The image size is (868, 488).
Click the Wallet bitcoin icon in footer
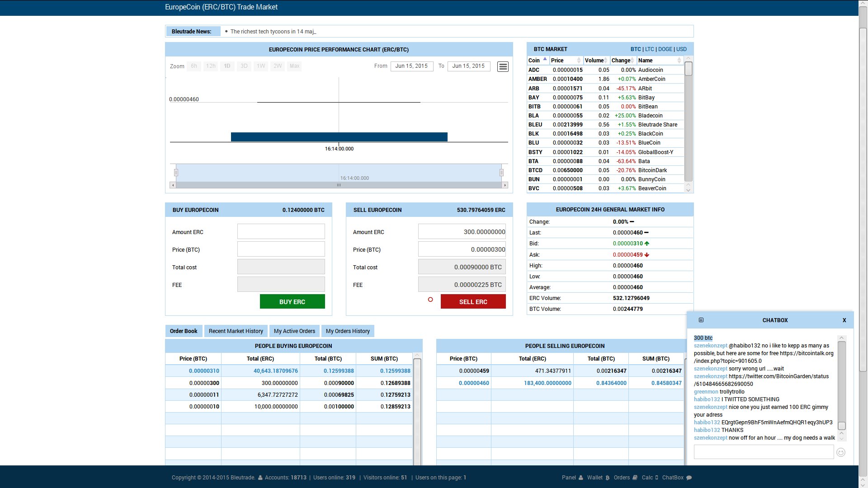tap(608, 478)
